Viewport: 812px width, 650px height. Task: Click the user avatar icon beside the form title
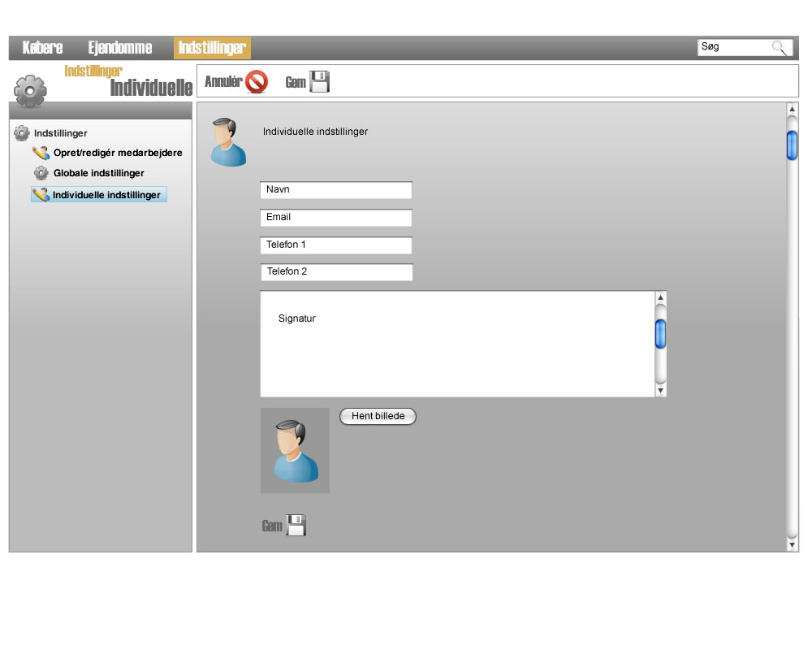pos(228,142)
